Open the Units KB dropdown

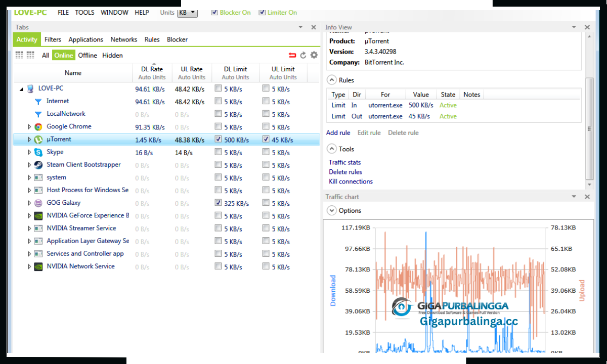tap(187, 13)
